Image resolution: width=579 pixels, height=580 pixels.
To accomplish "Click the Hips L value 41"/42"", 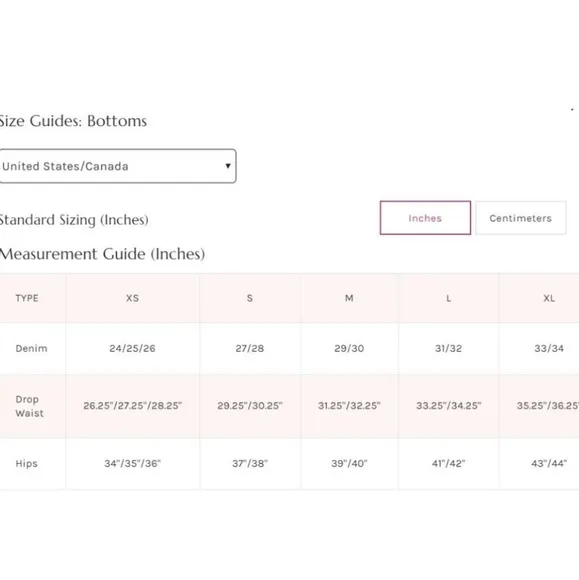I will pyautogui.click(x=448, y=463).
